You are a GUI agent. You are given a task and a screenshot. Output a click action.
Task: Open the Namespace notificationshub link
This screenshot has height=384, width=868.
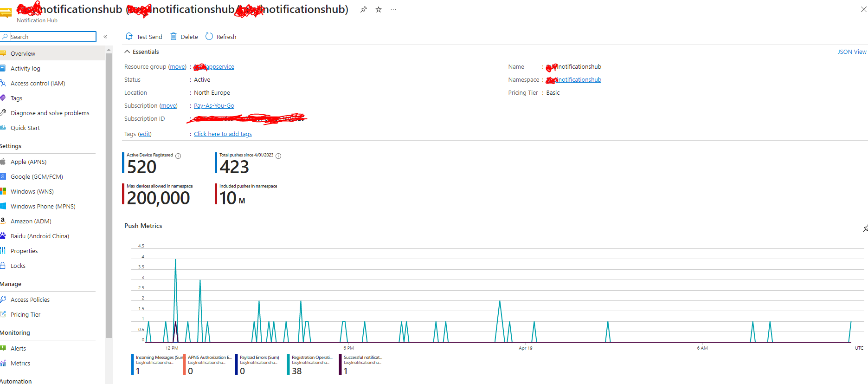click(x=574, y=80)
